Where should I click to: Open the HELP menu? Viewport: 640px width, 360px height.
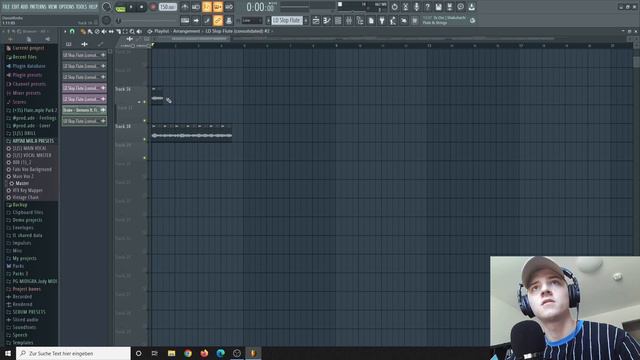click(x=93, y=7)
